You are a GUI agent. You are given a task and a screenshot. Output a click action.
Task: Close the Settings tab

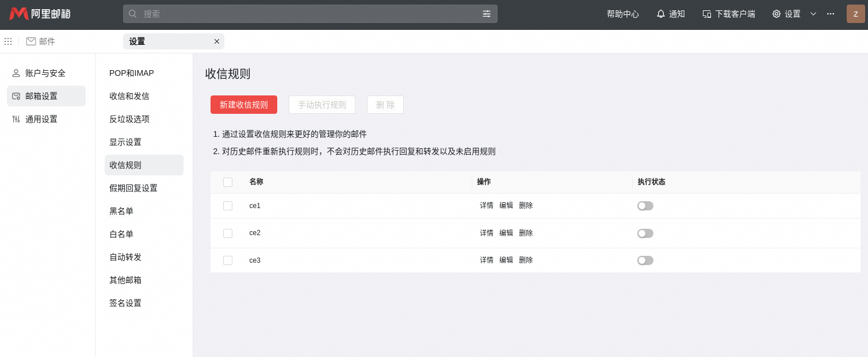click(x=217, y=41)
